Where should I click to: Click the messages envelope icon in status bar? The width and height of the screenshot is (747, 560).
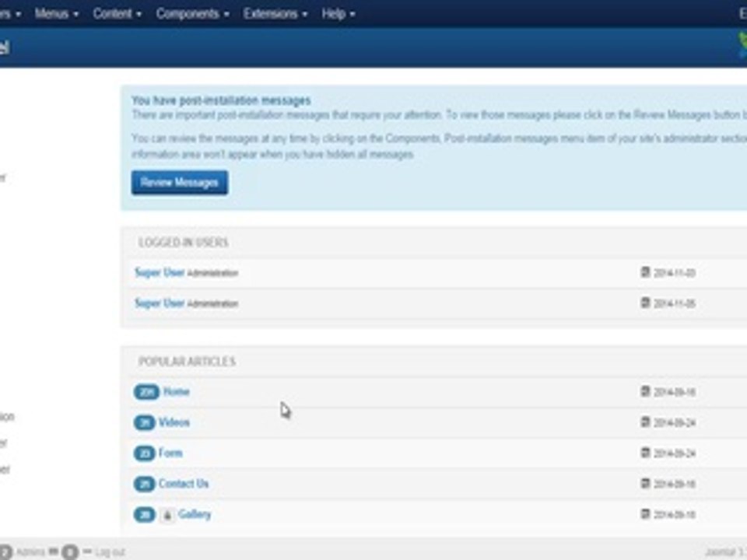point(54,551)
